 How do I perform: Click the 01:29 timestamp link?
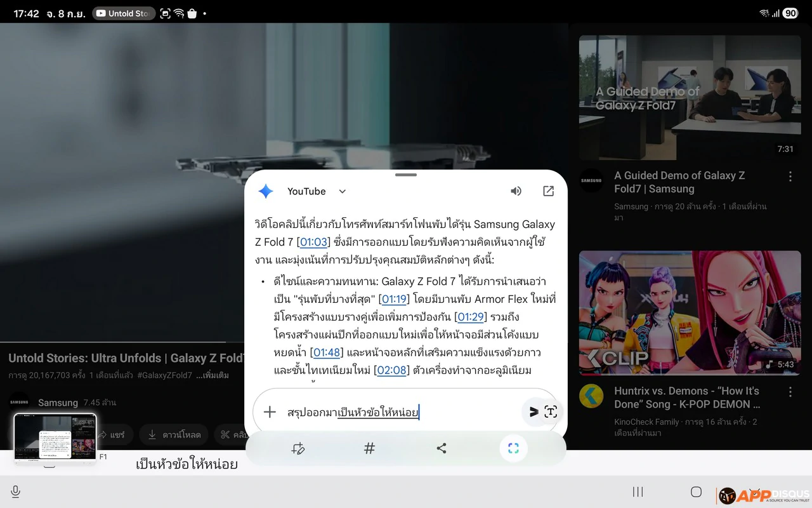(x=471, y=317)
